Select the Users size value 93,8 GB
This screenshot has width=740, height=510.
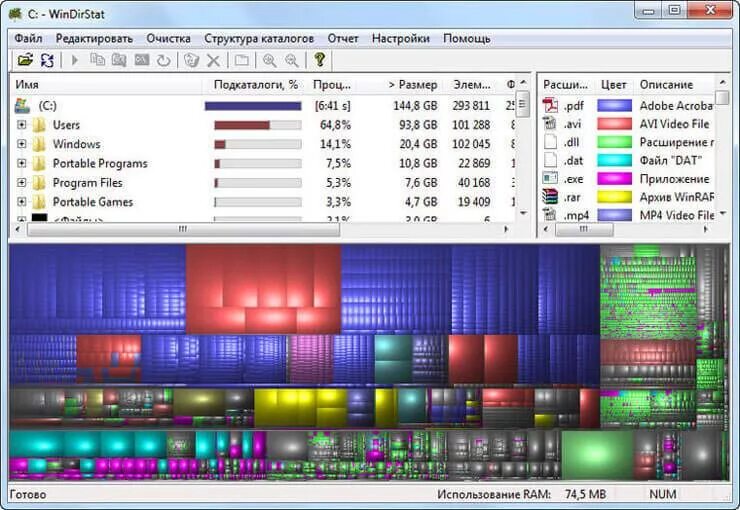pos(418,125)
